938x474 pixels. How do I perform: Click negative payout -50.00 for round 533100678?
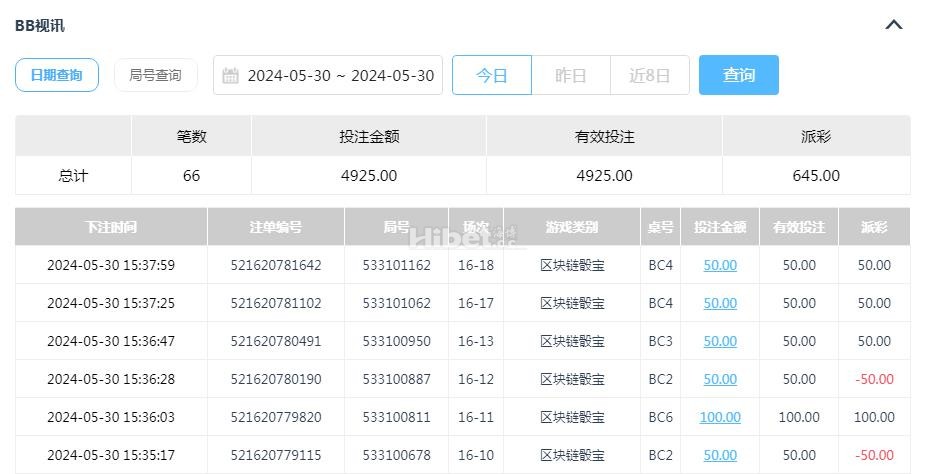coord(874,455)
